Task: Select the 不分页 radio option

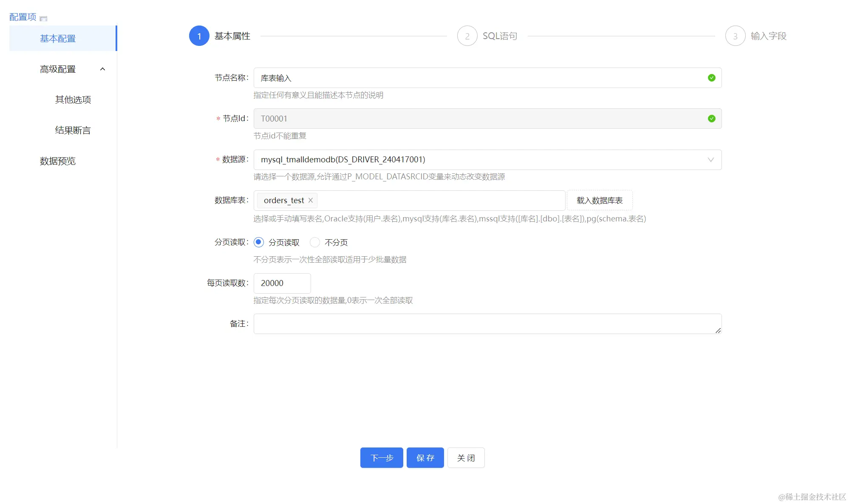Action: pos(315,242)
